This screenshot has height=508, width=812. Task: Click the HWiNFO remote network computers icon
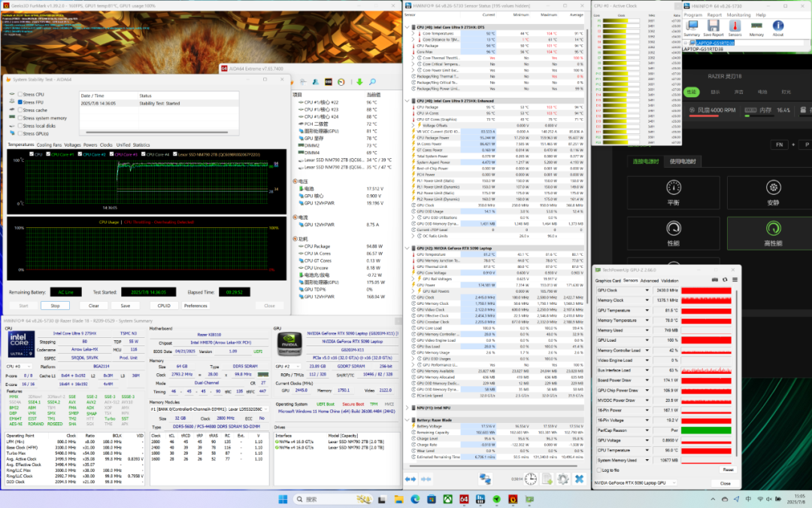pyautogui.click(x=485, y=479)
